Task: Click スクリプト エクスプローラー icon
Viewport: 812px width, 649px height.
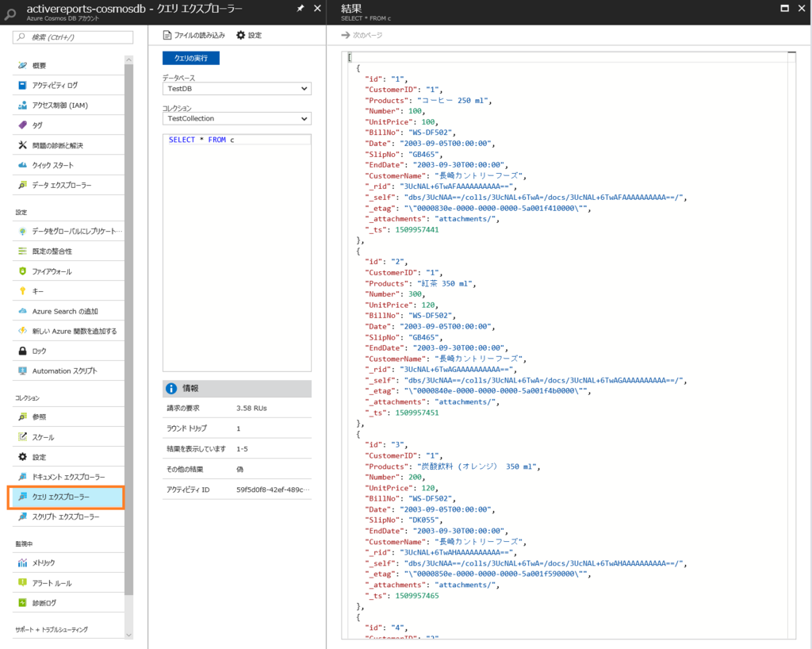Action: [22, 517]
